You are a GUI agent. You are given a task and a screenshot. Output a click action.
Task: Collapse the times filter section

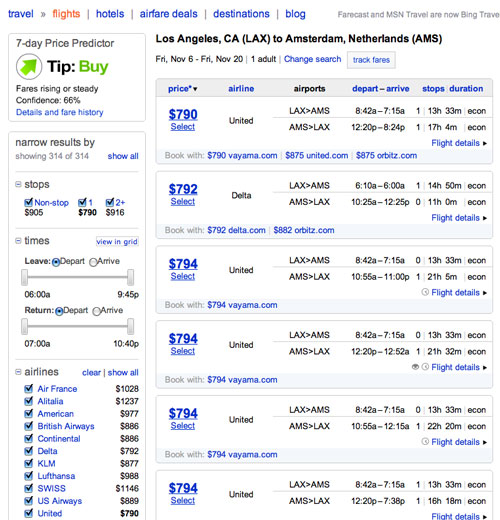(x=18, y=240)
